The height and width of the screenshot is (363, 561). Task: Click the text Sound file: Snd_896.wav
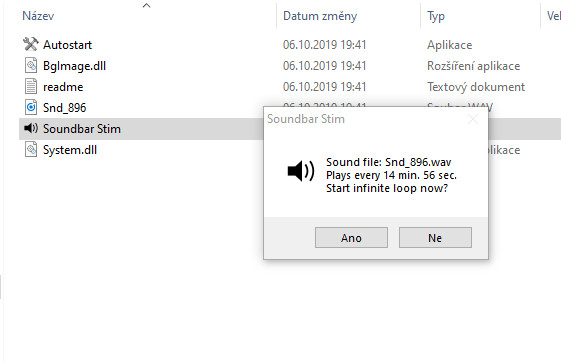[x=389, y=162]
